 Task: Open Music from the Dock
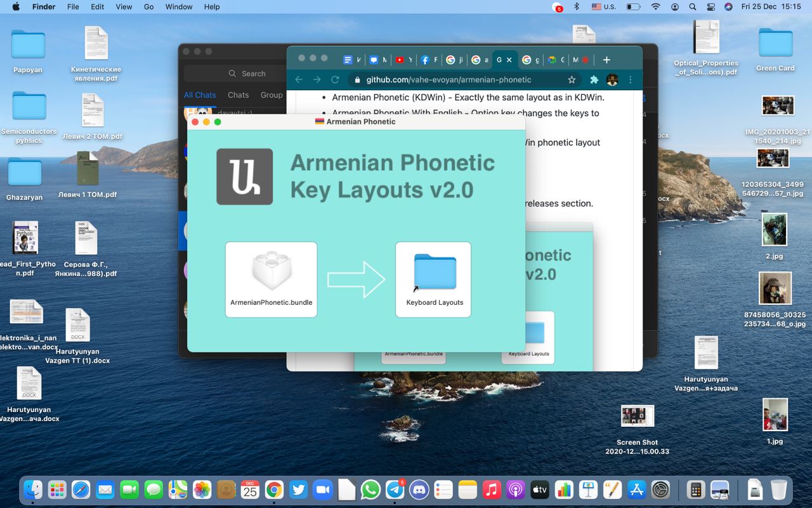(x=491, y=490)
